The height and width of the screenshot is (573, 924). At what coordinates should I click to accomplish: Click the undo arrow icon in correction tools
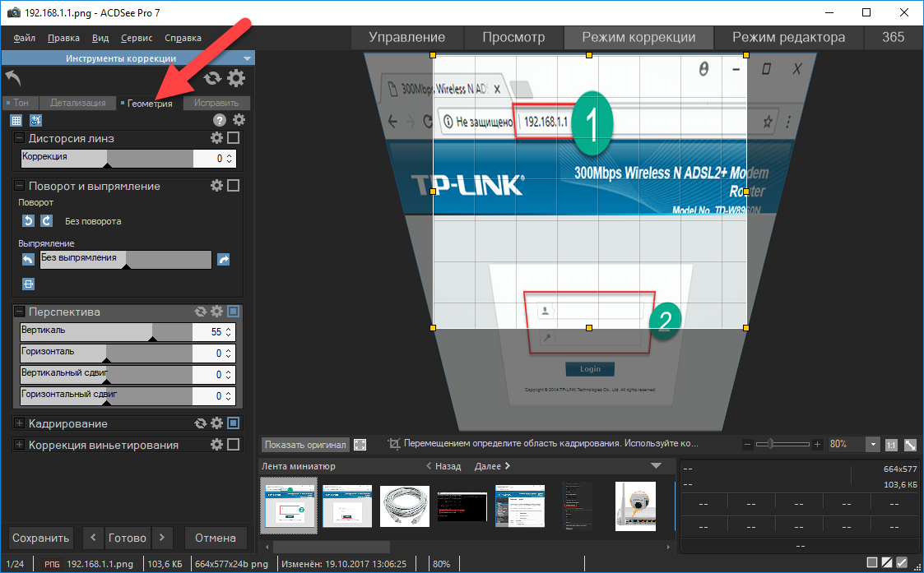tap(13, 78)
